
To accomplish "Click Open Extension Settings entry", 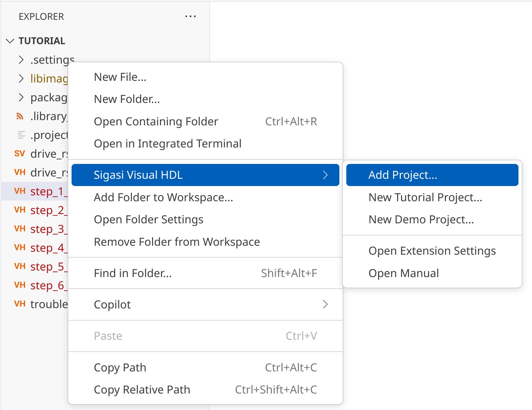I will click(432, 251).
